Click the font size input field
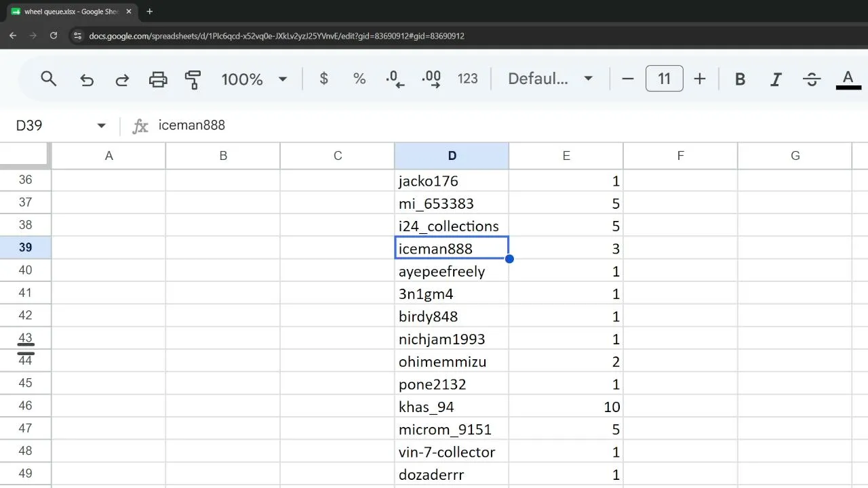This screenshot has width=868, height=488. (664, 79)
